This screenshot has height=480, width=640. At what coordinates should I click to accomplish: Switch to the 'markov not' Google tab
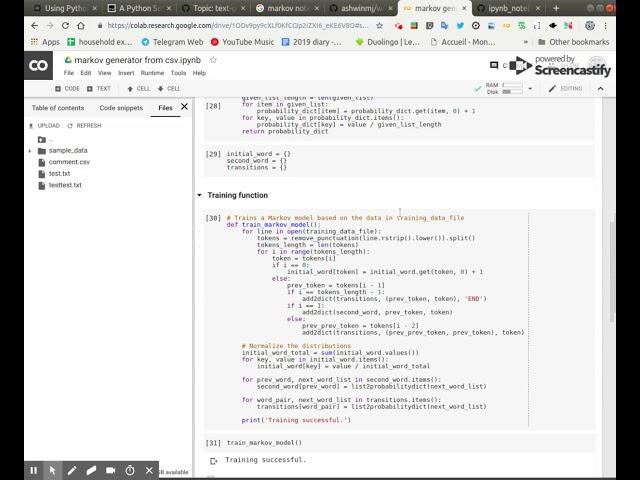tap(287, 8)
